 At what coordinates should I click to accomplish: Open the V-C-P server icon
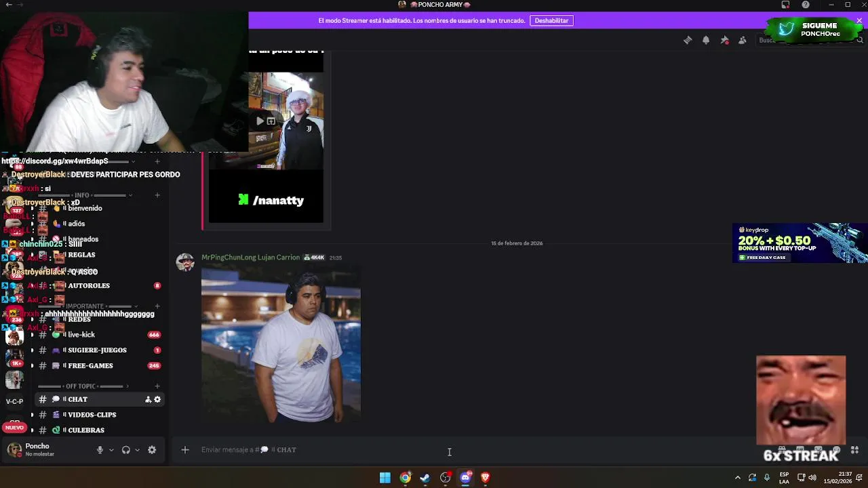click(14, 401)
